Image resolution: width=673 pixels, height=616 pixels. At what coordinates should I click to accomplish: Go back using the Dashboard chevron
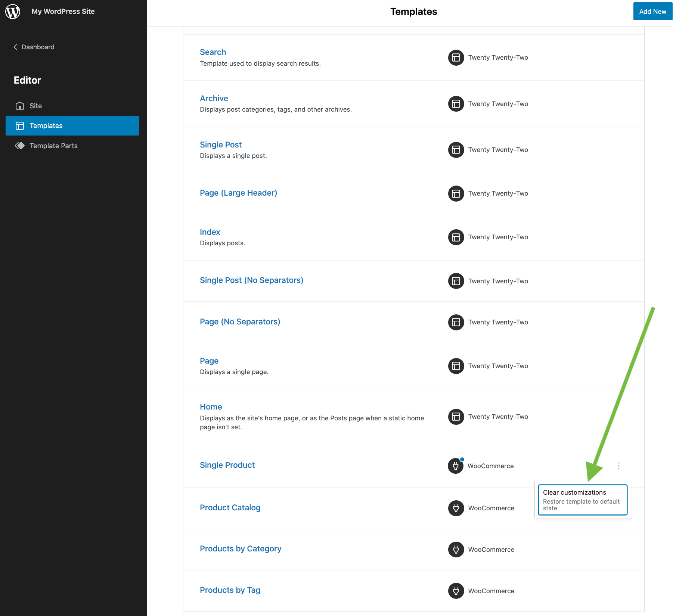(x=15, y=47)
